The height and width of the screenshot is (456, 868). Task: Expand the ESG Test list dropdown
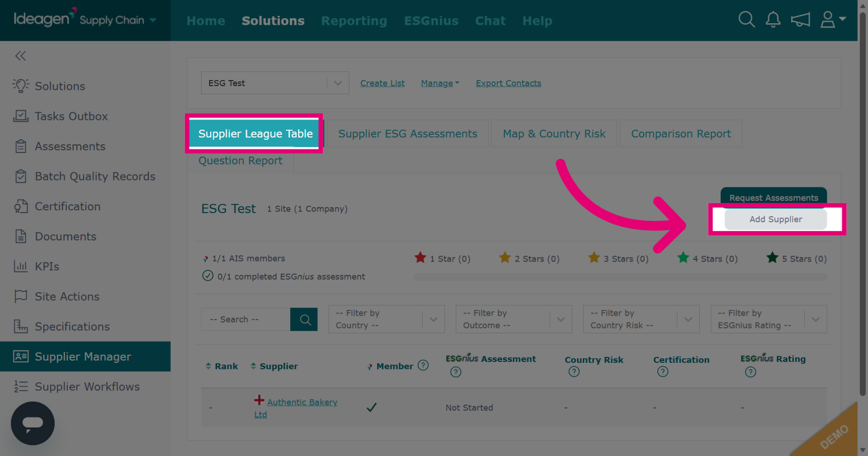click(275, 83)
